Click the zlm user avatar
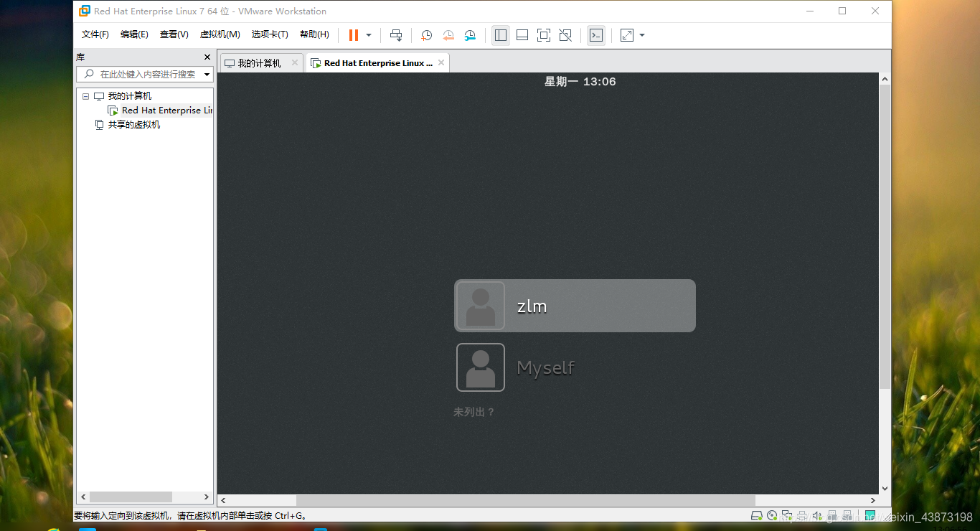Screen dimensions: 980x531 (481, 306)
